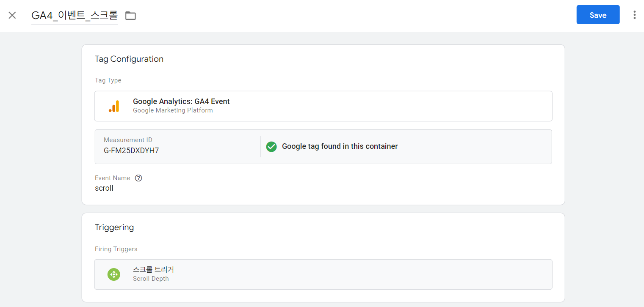The width and height of the screenshot is (644, 307).
Task: Click the Event Name help question mark icon
Action: (x=138, y=178)
